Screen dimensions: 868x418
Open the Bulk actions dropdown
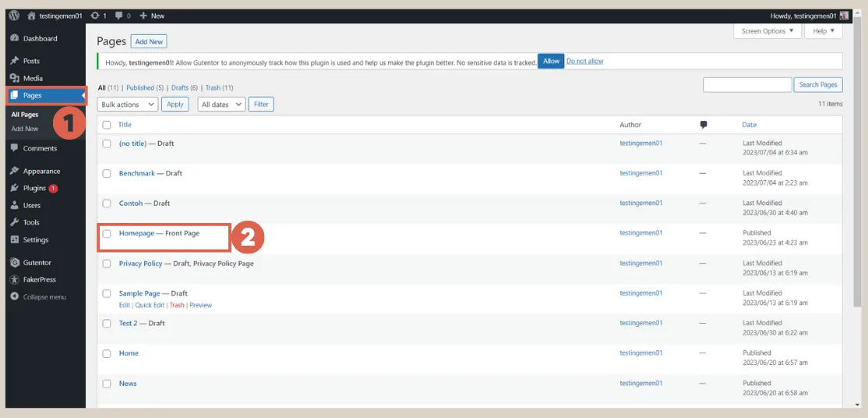(127, 104)
